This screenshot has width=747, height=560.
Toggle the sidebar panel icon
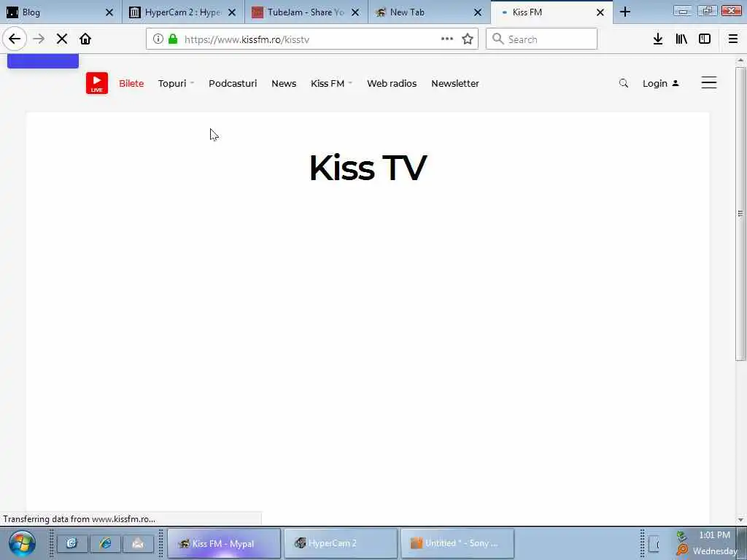pyautogui.click(x=705, y=39)
